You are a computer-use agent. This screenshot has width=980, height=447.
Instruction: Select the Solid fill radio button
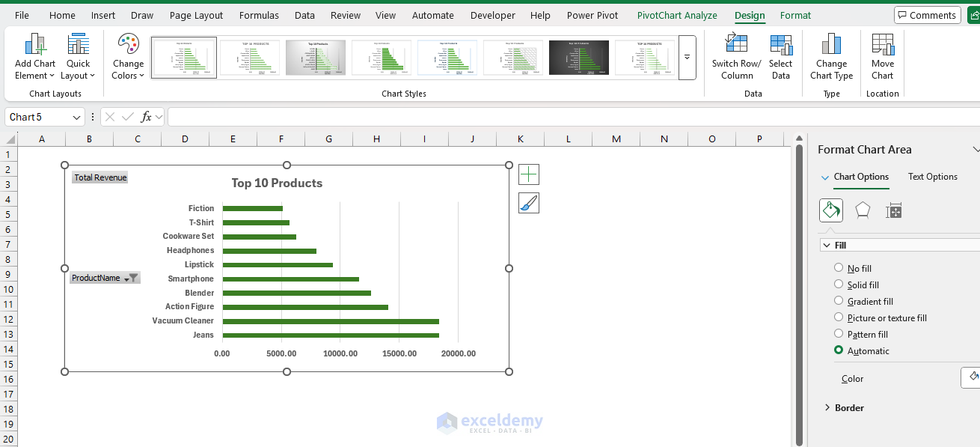point(838,285)
